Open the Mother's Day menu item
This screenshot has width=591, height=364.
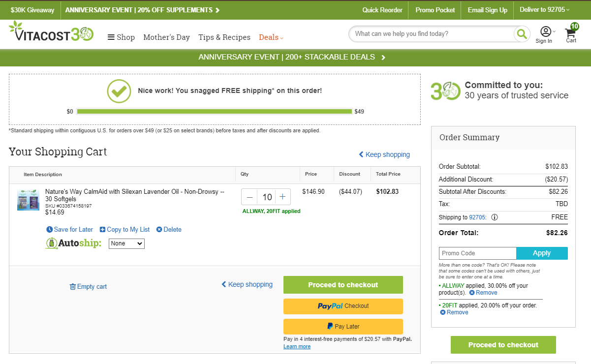[166, 37]
